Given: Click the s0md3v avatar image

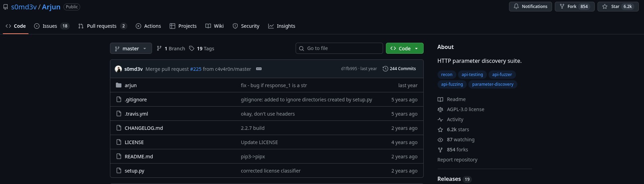Looking at the screenshot, I should [x=118, y=69].
